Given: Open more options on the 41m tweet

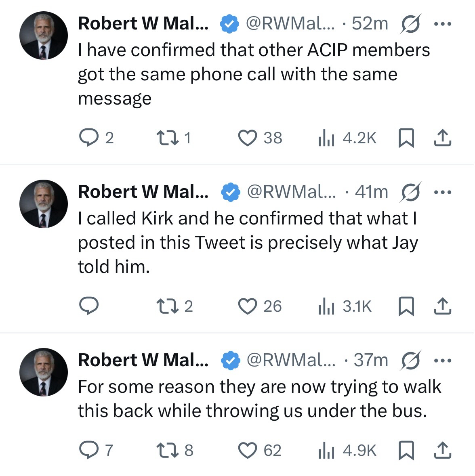Looking at the screenshot, I should coord(442,192).
